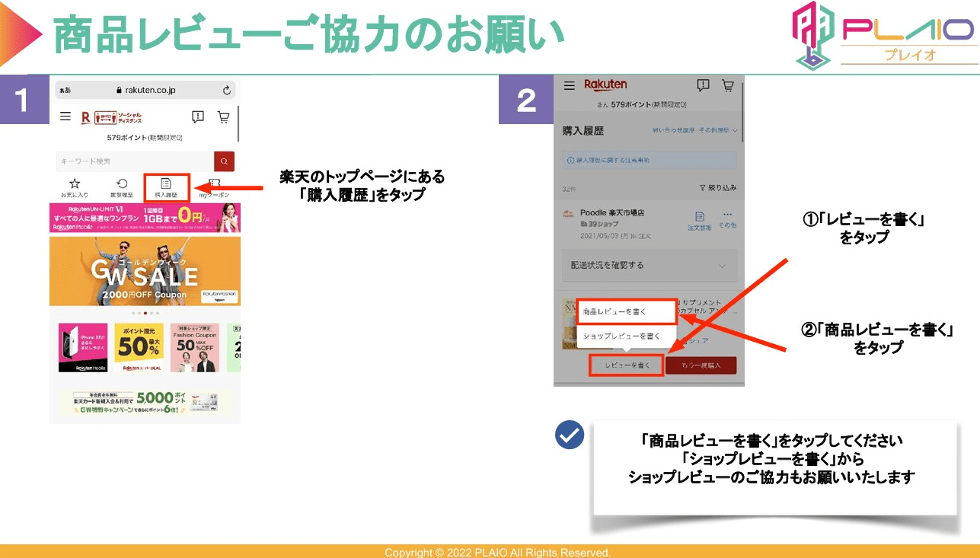980x558 pixels.
Task: Open Rakuten UN-LIMIT VI banner
Action: (x=145, y=218)
